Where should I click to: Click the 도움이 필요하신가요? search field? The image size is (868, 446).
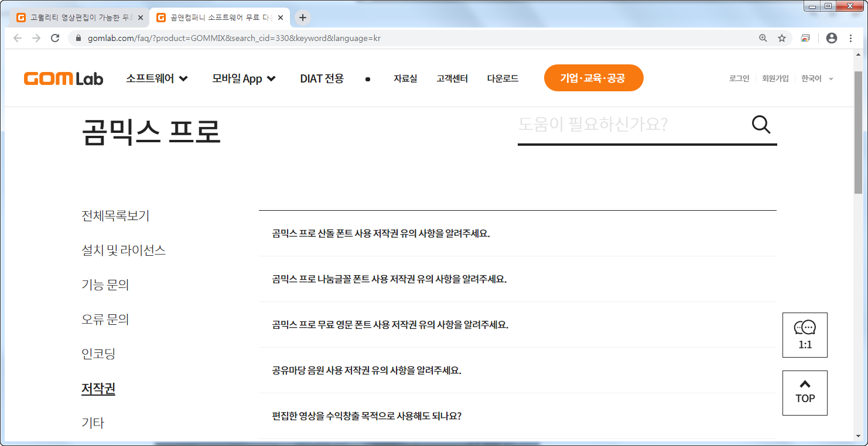tap(631, 125)
